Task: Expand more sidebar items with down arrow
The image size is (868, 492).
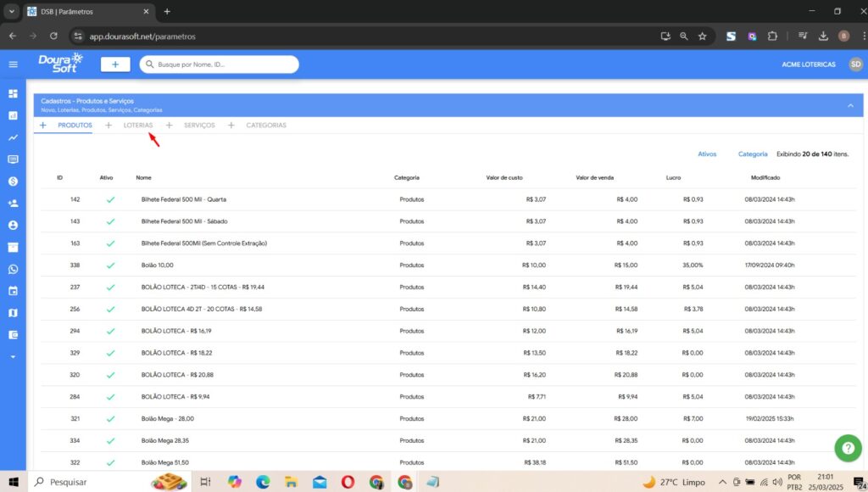Action: tap(13, 357)
